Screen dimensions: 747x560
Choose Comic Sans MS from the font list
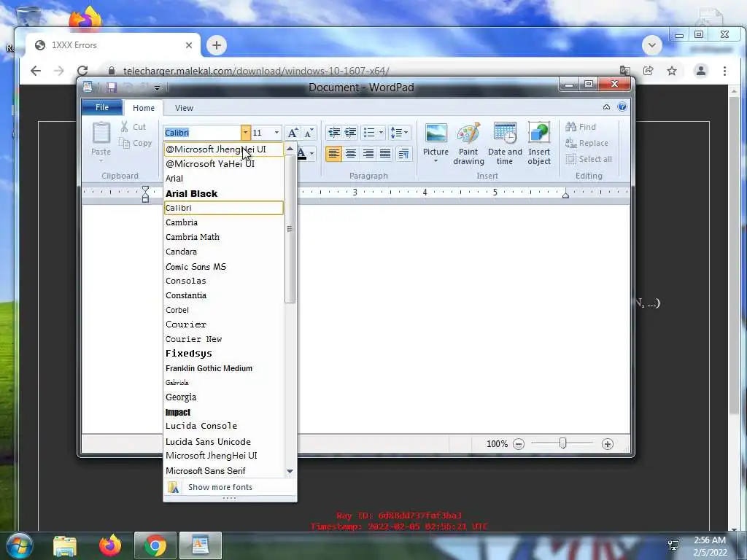223,267
